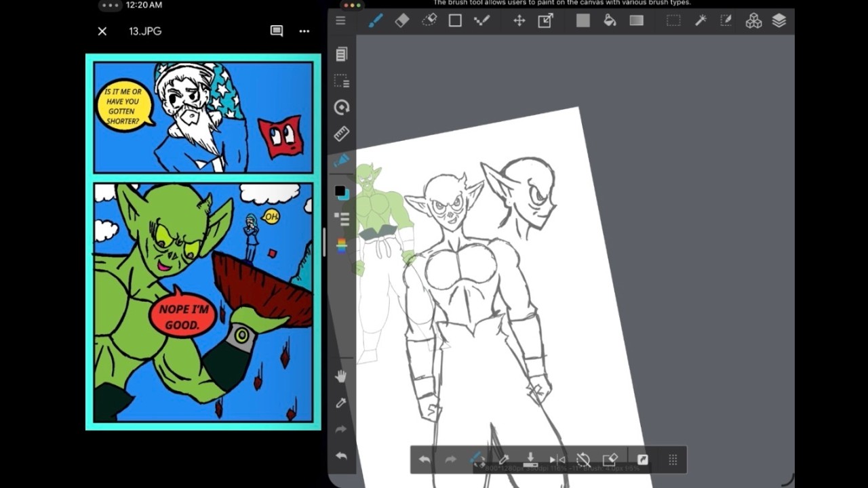Select the Move tool
Image resolution: width=868 pixels, height=488 pixels.
[519, 20]
